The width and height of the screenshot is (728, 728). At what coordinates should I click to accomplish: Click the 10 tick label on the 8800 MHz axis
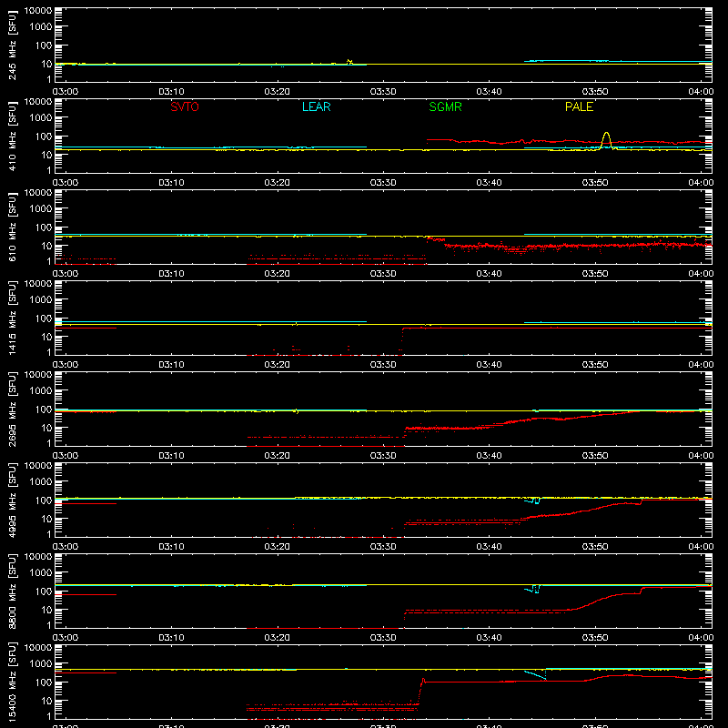click(x=46, y=610)
